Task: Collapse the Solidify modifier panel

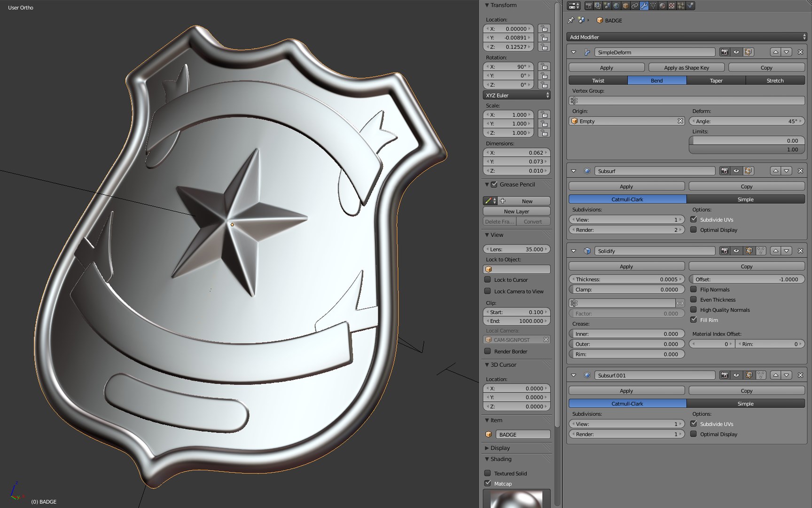Action: point(573,251)
